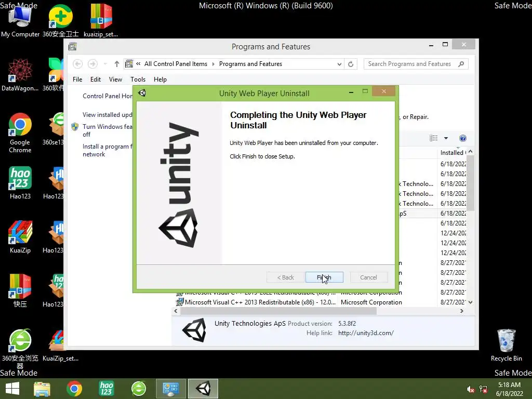Open My Computer desktop icon
This screenshot has width=532, height=399.
20,21
